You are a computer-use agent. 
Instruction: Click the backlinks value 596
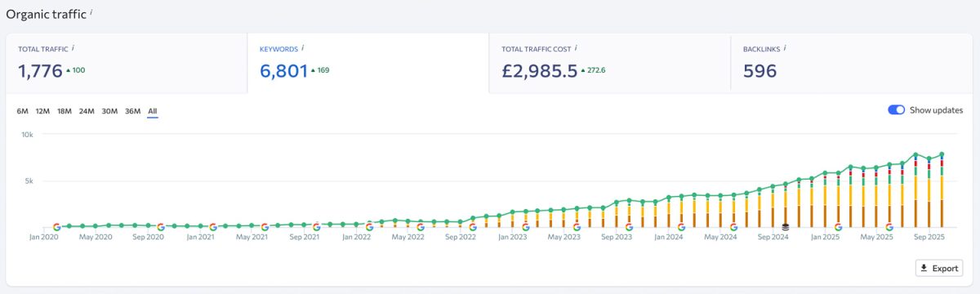pyautogui.click(x=759, y=71)
